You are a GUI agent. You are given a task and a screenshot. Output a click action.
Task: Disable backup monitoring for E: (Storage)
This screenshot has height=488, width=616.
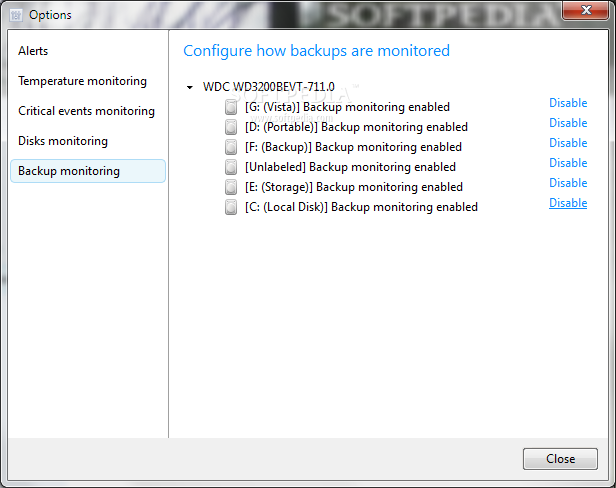(568, 183)
